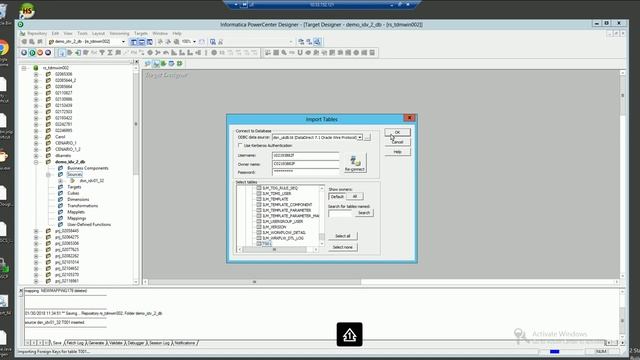
Task: Select the Target Designer tool icon
Action: pos(156,64)
